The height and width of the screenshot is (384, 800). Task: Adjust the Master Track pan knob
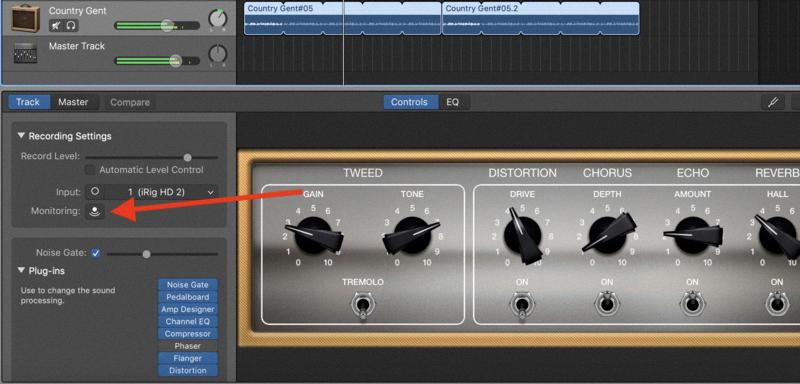click(x=218, y=55)
